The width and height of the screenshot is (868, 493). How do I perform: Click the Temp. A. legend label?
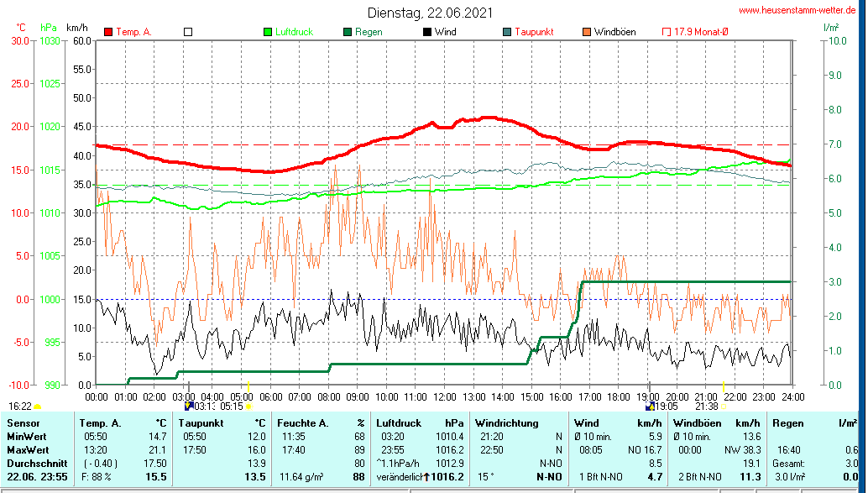[134, 32]
